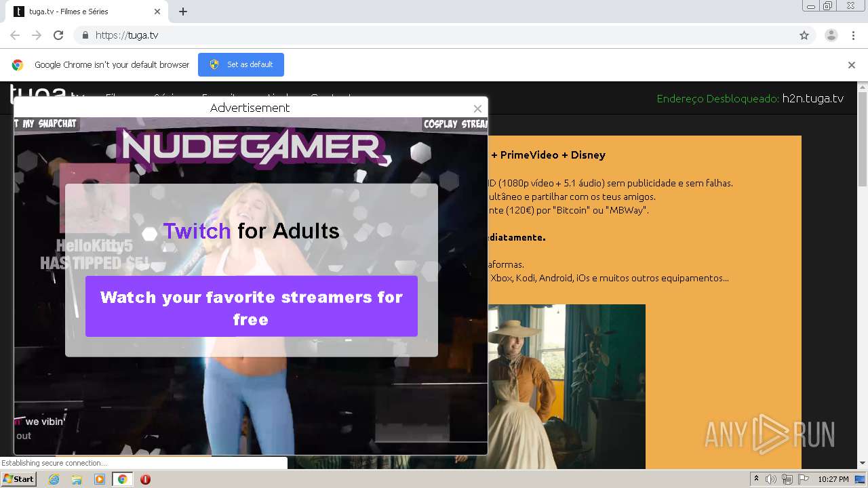This screenshot has height=488, width=868.
Task: Close the tuga.tv tab
Action: pyautogui.click(x=157, y=12)
